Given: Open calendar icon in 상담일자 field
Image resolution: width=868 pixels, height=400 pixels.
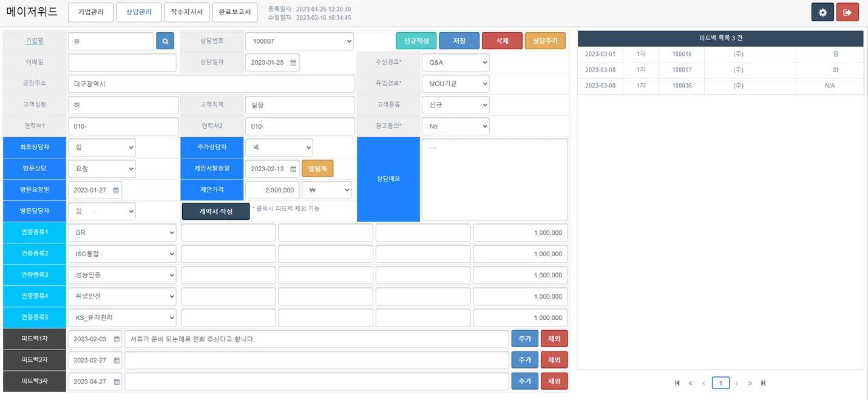Looking at the screenshot, I should [293, 63].
